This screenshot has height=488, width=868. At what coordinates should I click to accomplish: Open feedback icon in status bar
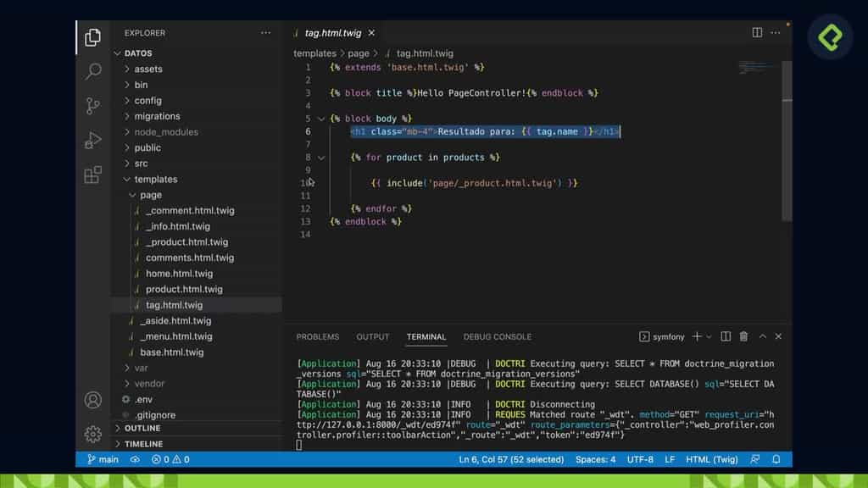click(755, 459)
